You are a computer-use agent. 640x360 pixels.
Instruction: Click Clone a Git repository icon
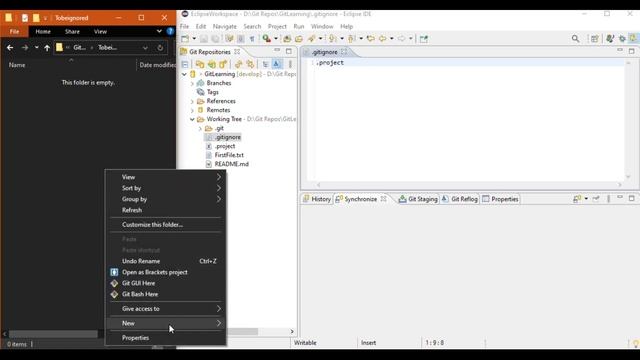tap(211, 64)
